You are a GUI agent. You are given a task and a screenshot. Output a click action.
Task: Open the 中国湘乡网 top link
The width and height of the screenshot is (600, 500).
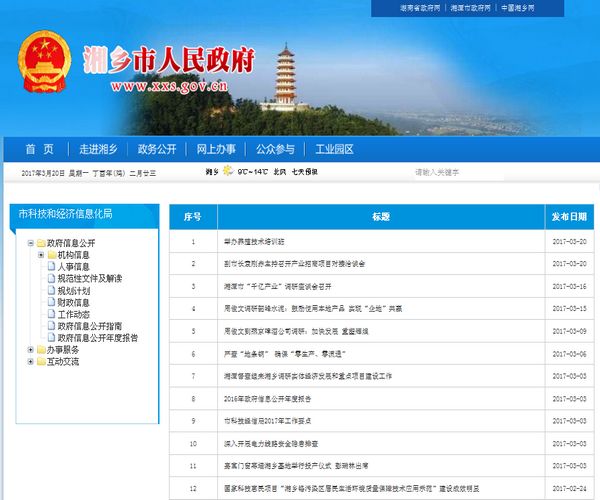[518, 8]
